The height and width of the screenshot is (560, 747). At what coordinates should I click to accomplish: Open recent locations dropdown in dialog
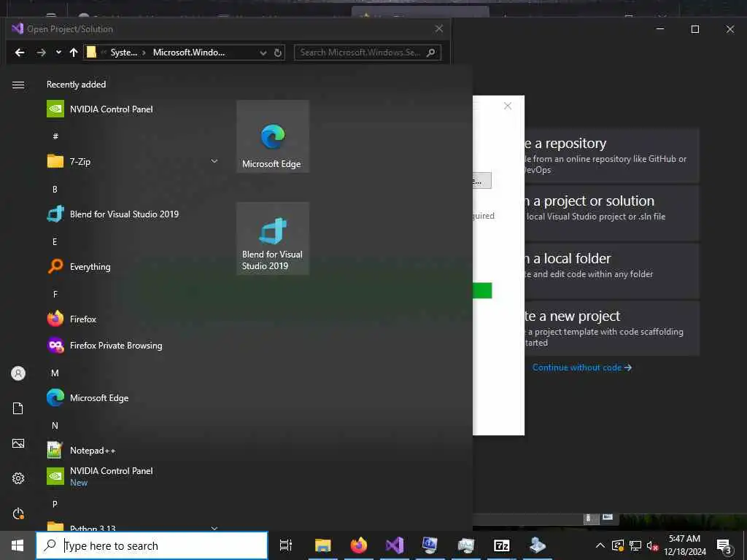[x=58, y=52]
